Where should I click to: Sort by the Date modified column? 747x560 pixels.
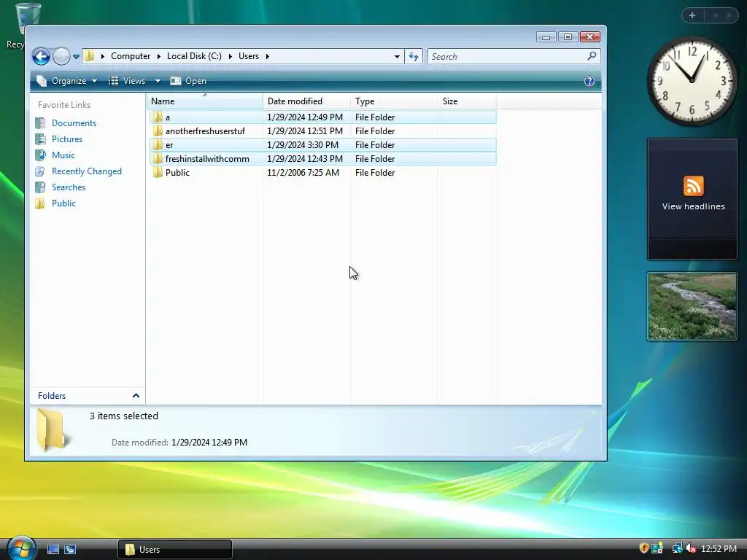tap(306, 101)
